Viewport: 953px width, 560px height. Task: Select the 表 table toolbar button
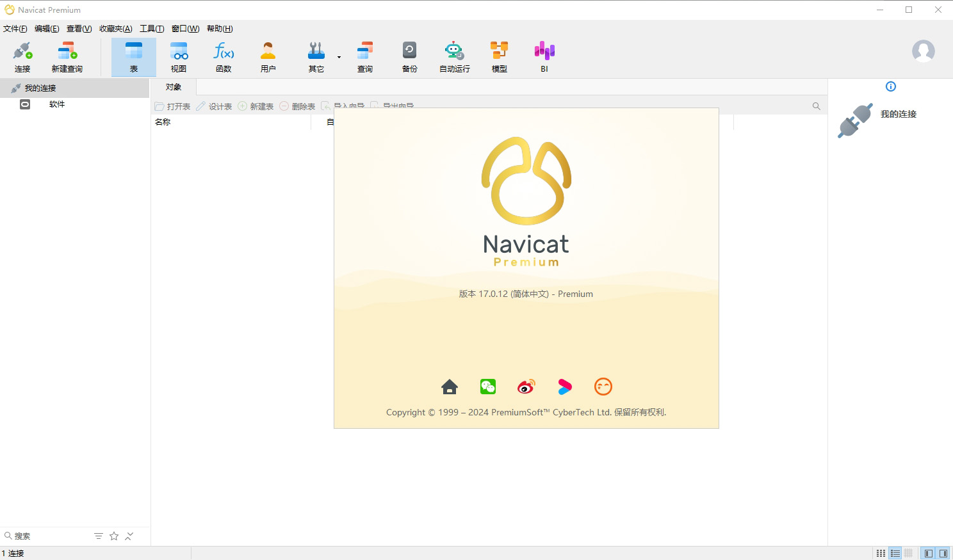click(x=134, y=57)
